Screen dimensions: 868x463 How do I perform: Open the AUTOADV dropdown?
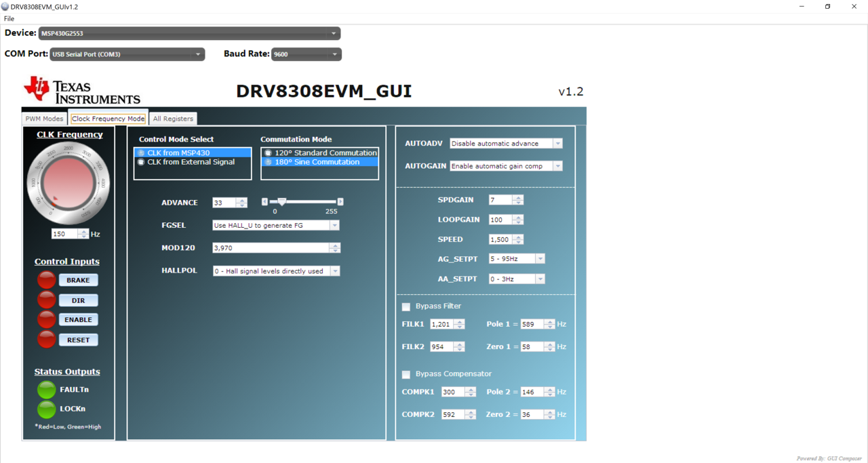pyautogui.click(x=506, y=144)
